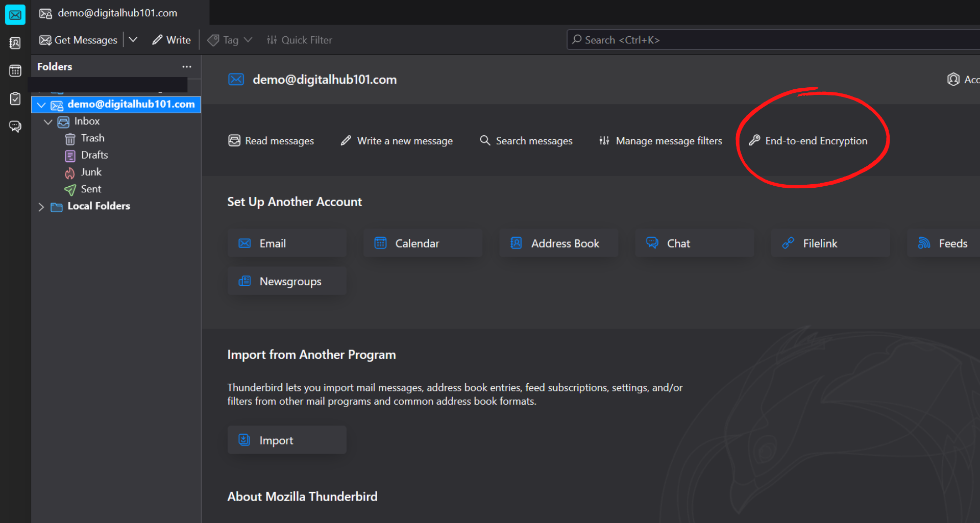Click the demo@digitalhub101.com tab at top
Viewport: 980px width, 523px height.
coord(120,13)
